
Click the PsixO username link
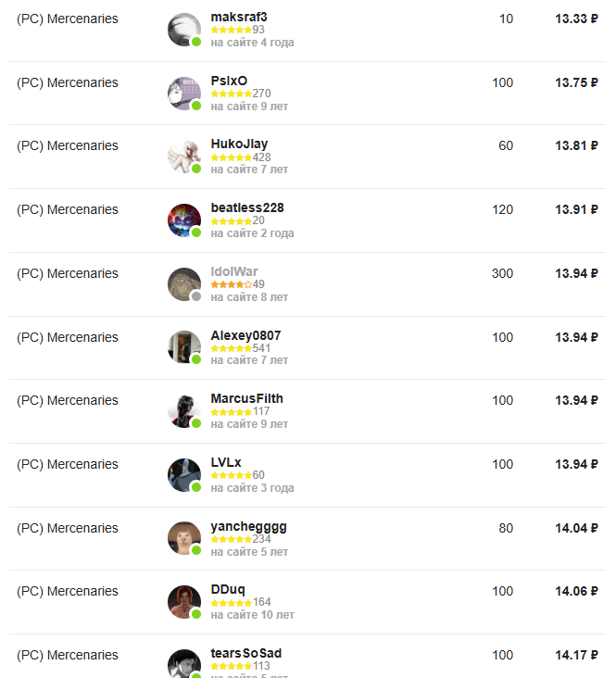[x=229, y=81]
